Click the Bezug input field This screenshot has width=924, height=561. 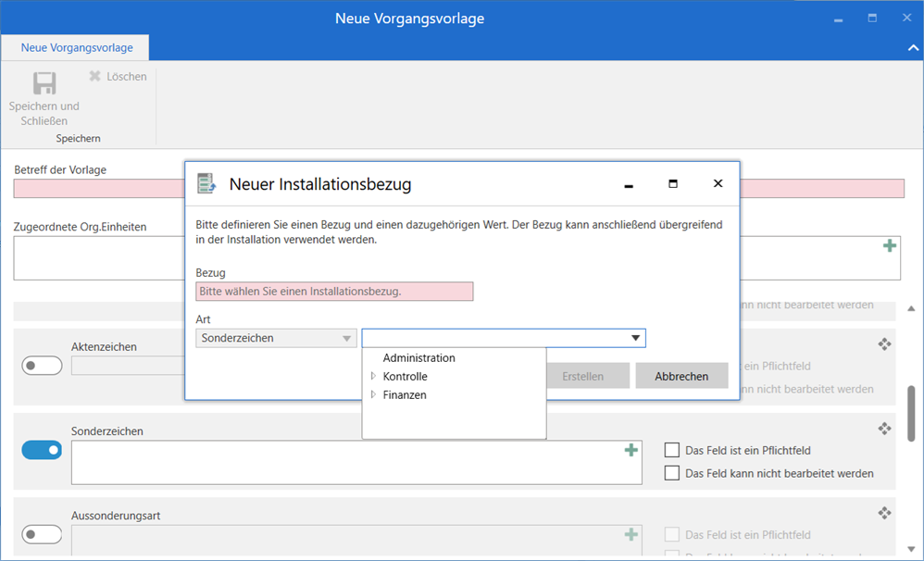(334, 292)
